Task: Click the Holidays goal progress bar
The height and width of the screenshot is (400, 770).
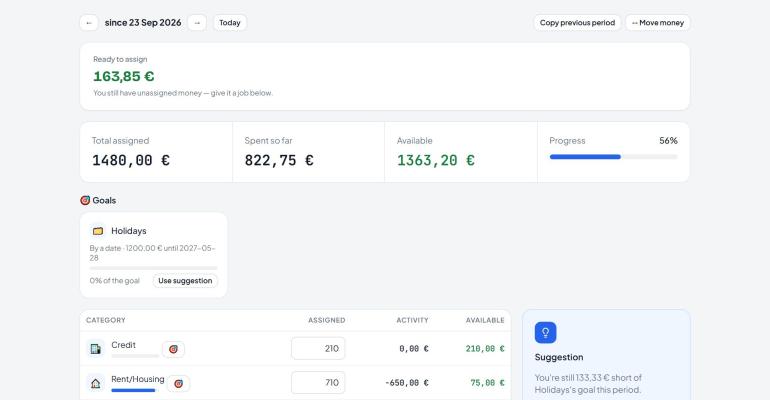Action: point(153,268)
